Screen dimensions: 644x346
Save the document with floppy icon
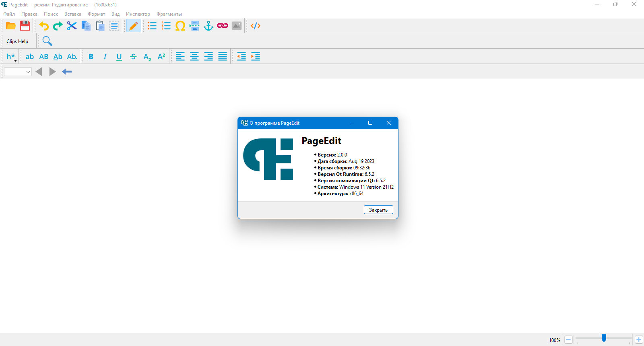(25, 26)
